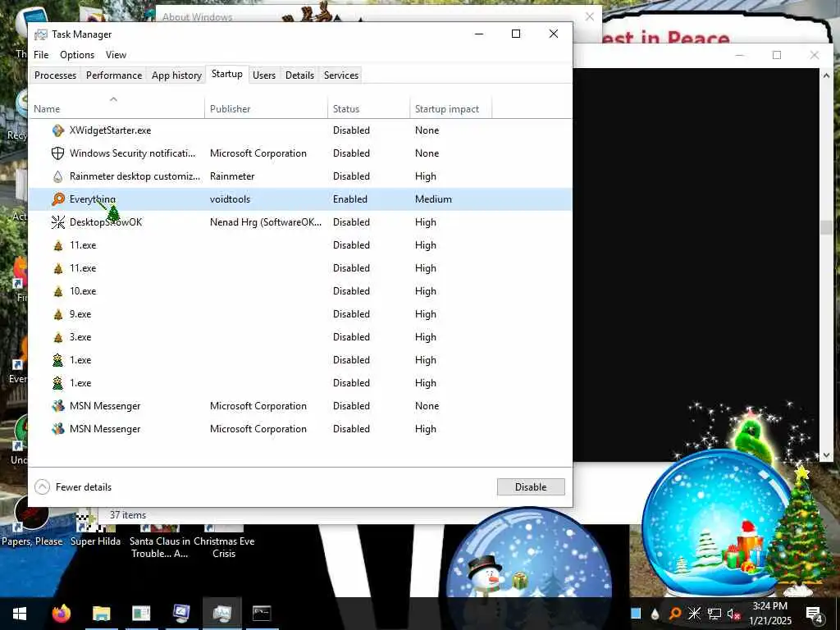The width and height of the screenshot is (840, 630).
Task: Click the DesktopSnowOK snowflake row icon
Action: pos(58,222)
